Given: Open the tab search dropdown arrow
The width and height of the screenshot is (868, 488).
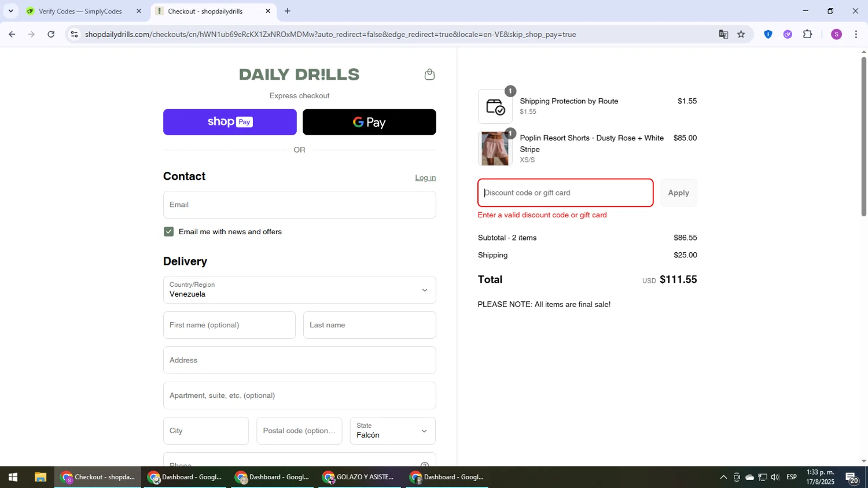Looking at the screenshot, I should [x=10, y=11].
